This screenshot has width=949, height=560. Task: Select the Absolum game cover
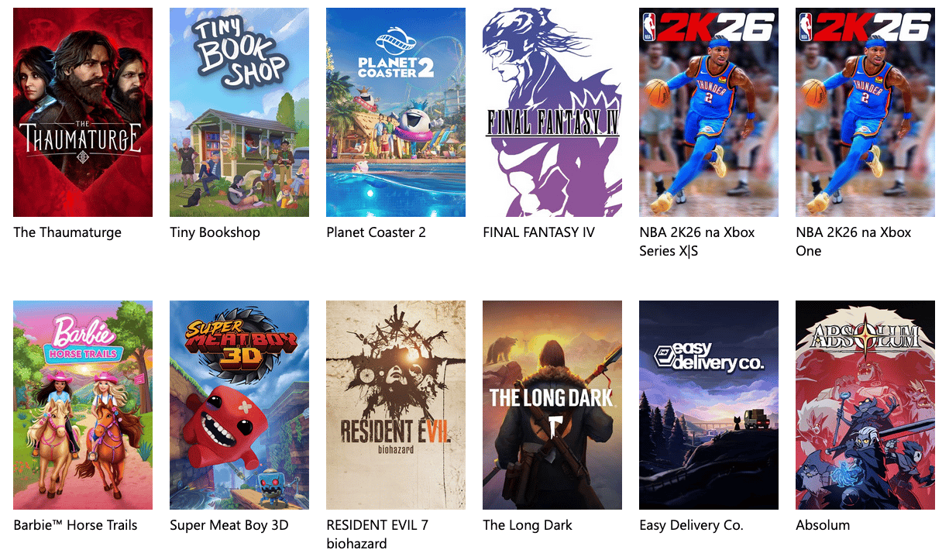pos(865,405)
